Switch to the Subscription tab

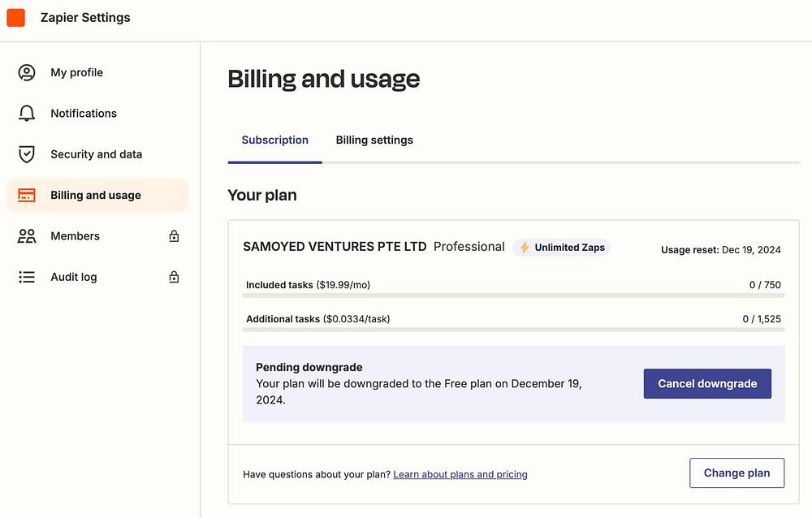(x=274, y=140)
